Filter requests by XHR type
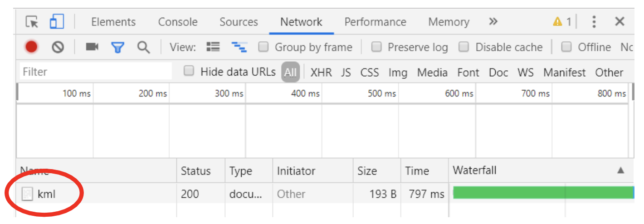 [321, 73]
